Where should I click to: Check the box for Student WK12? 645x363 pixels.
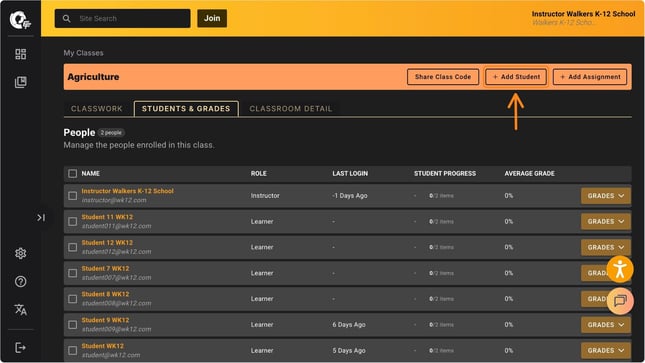point(72,350)
